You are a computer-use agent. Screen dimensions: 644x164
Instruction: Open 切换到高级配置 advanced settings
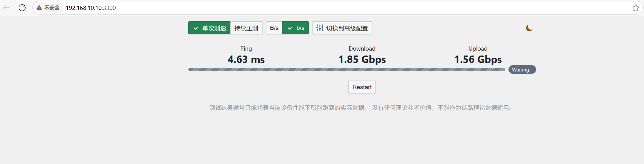(342, 28)
